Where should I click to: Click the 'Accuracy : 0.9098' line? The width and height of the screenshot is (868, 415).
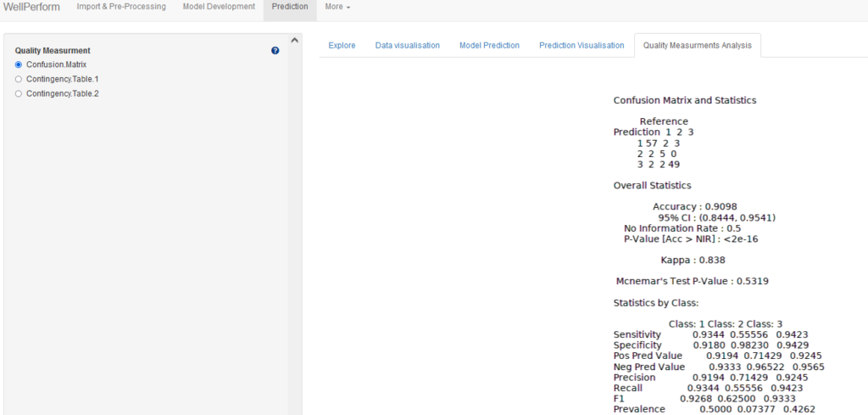(x=695, y=207)
